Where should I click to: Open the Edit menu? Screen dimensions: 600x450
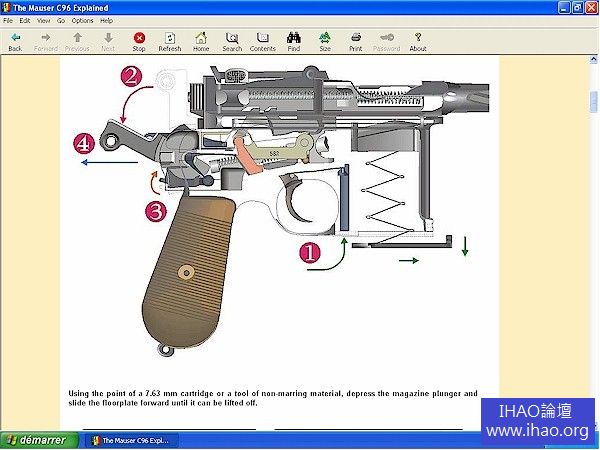25,21
